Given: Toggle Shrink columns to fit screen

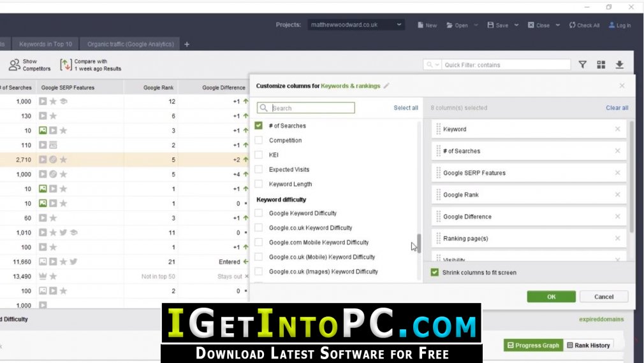Looking at the screenshot, I should 434,273.
